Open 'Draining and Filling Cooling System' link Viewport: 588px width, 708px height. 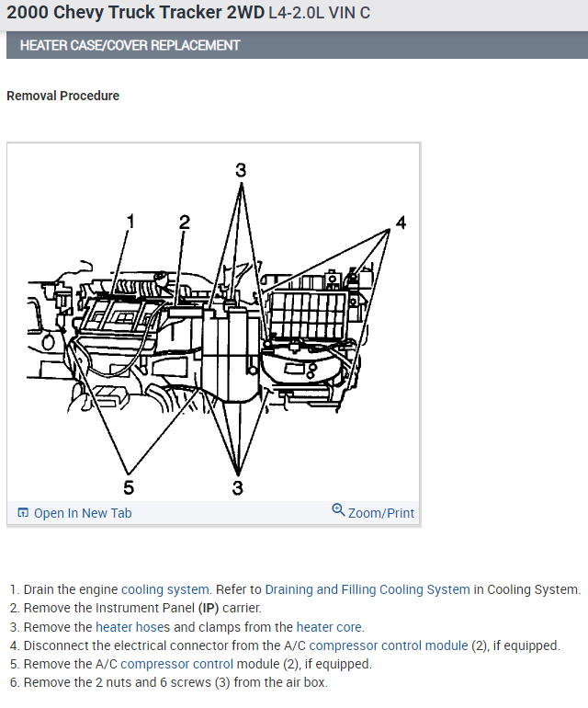tap(367, 589)
